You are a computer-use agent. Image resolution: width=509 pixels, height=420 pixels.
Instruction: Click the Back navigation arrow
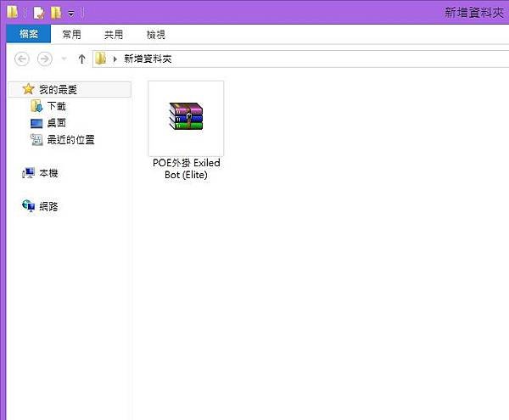tap(22, 59)
